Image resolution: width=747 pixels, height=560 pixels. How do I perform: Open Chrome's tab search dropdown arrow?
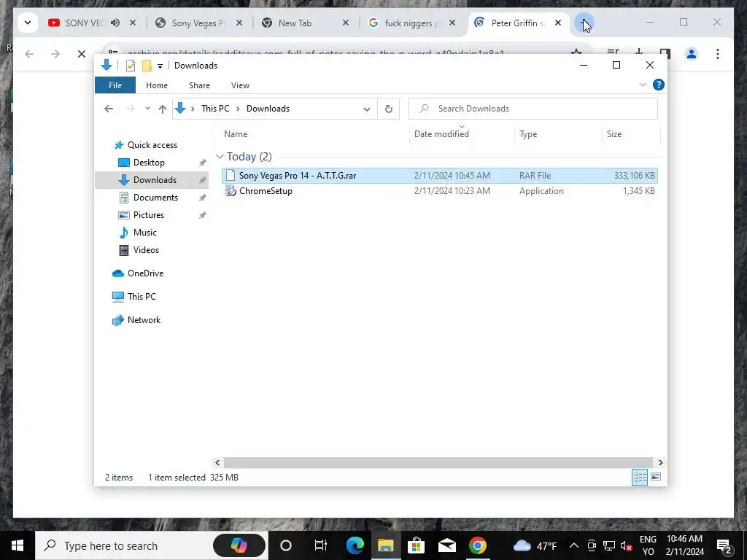point(28,23)
